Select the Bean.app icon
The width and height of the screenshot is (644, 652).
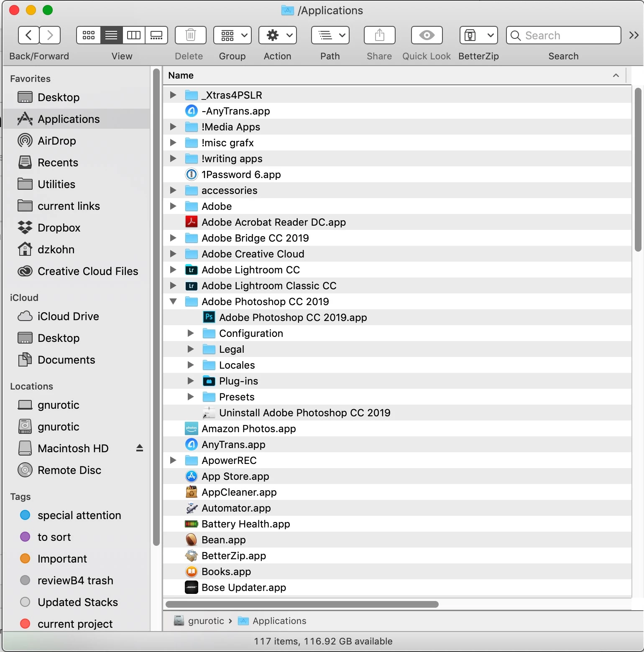[192, 540]
